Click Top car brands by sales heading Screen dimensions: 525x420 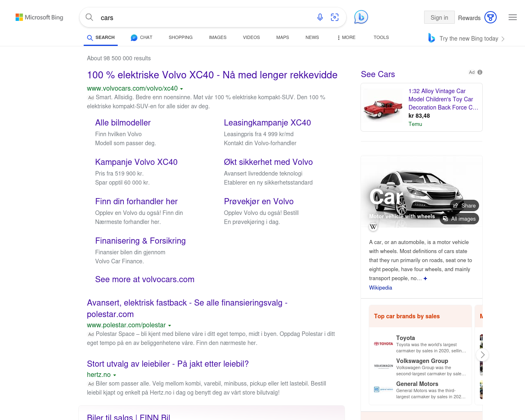click(x=407, y=316)
